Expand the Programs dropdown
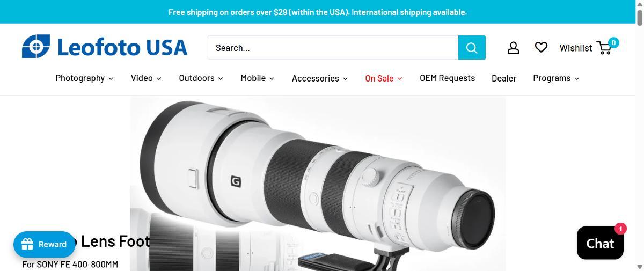The image size is (644, 271). tap(556, 78)
